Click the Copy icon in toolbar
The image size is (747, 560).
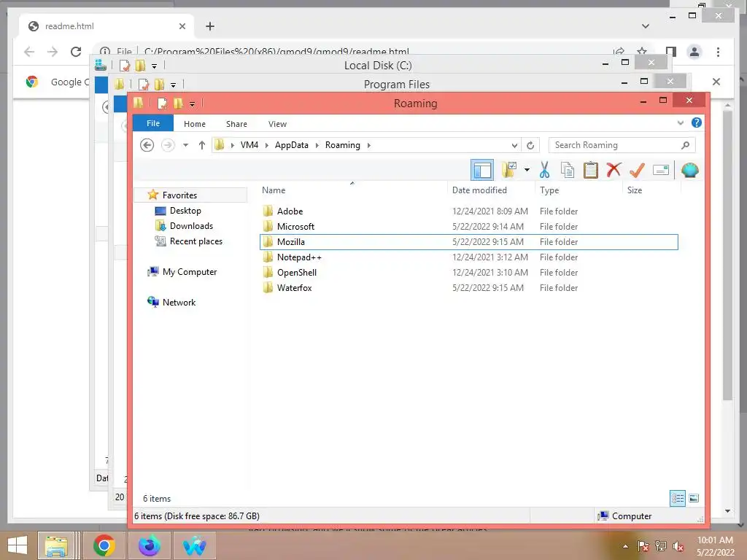[567, 169]
